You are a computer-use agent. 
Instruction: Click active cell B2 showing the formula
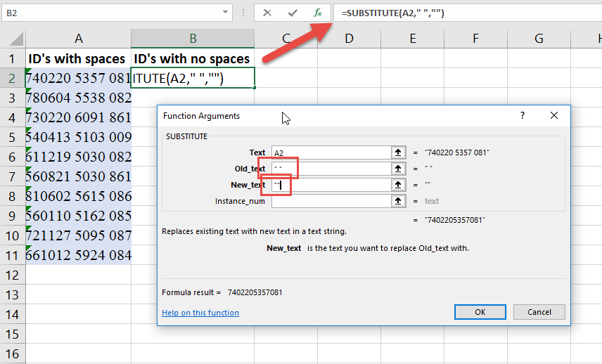(193, 78)
